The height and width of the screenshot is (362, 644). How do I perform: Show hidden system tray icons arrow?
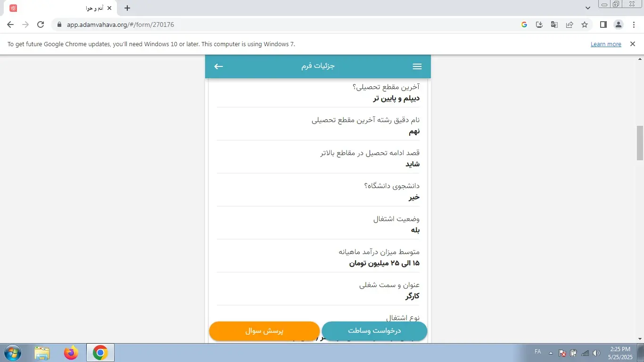click(x=551, y=353)
